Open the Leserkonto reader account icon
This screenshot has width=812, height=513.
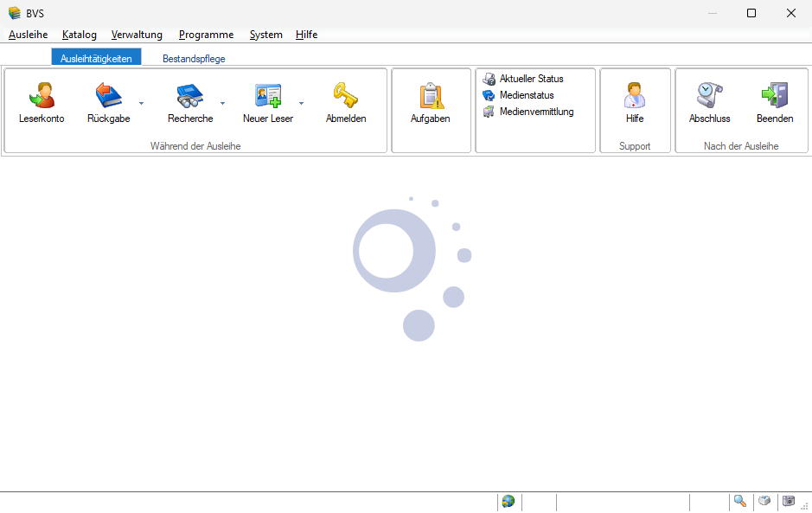click(42, 95)
